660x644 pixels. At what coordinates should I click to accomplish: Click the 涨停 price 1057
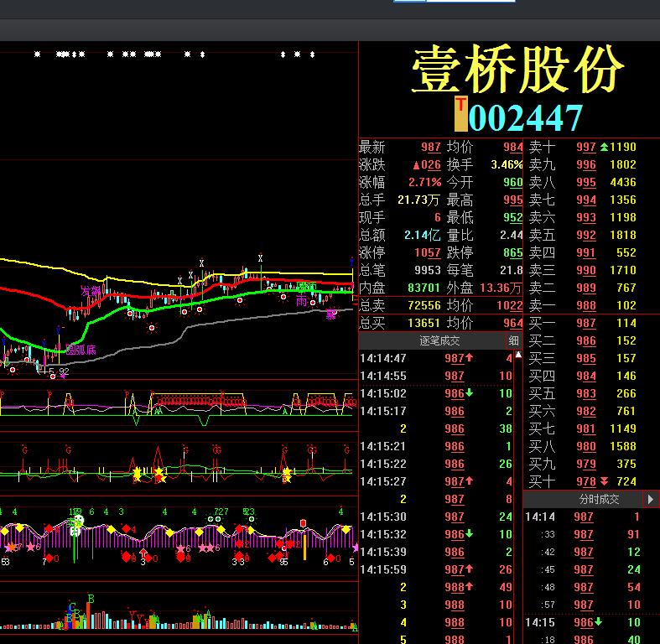(x=427, y=252)
